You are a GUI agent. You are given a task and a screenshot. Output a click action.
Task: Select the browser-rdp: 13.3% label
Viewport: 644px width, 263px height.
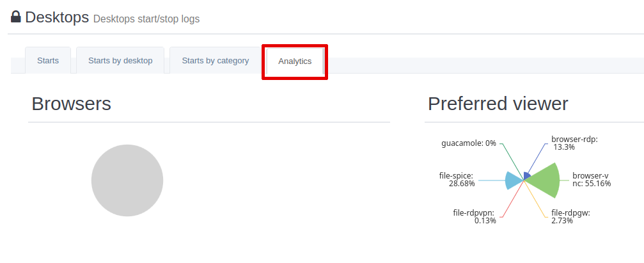pos(574,143)
